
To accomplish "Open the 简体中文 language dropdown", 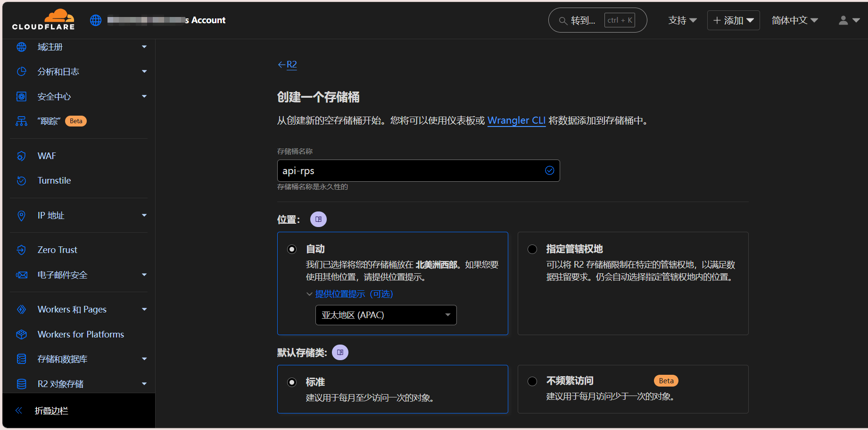I will click(794, 20).
